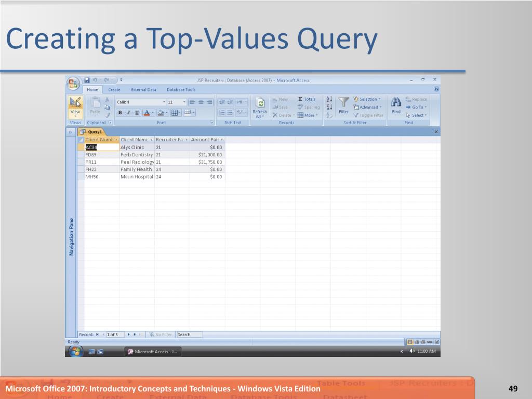Sort records descending with Z-A icon
This screenshot has height=399, width=532.
tap(329, 107)
